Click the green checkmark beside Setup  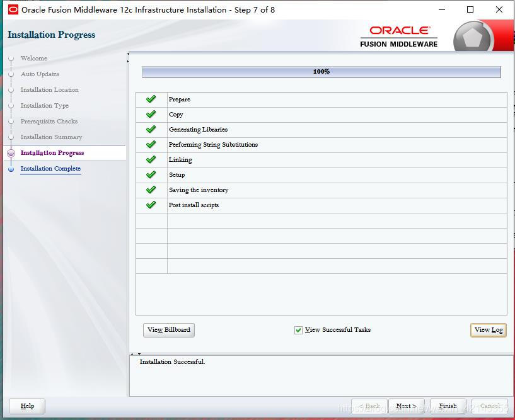point(151,174)
